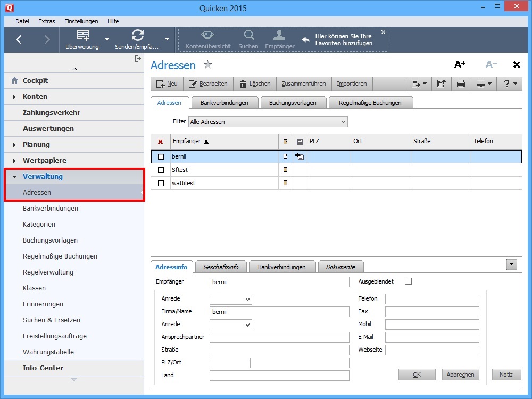Screen dimensions: 532x399
Task: Open the Kontenübersicht eye icon
Action: point(207,36)
